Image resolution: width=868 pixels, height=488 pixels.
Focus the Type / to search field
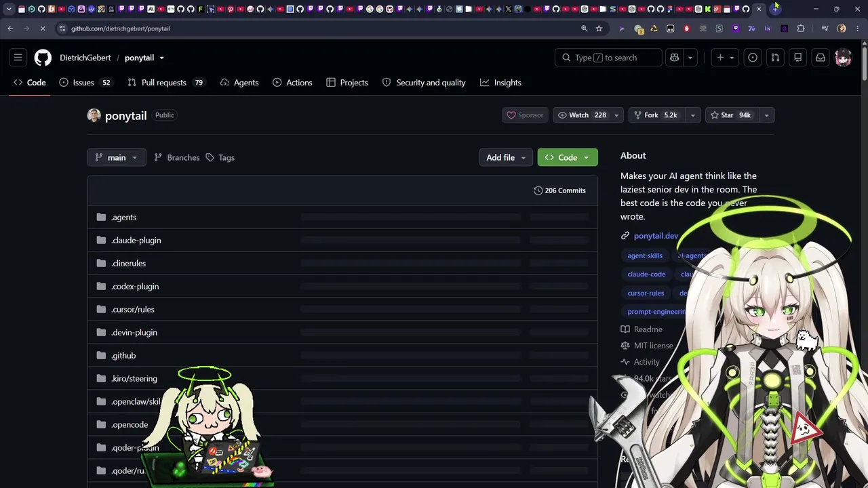point(608,58)
